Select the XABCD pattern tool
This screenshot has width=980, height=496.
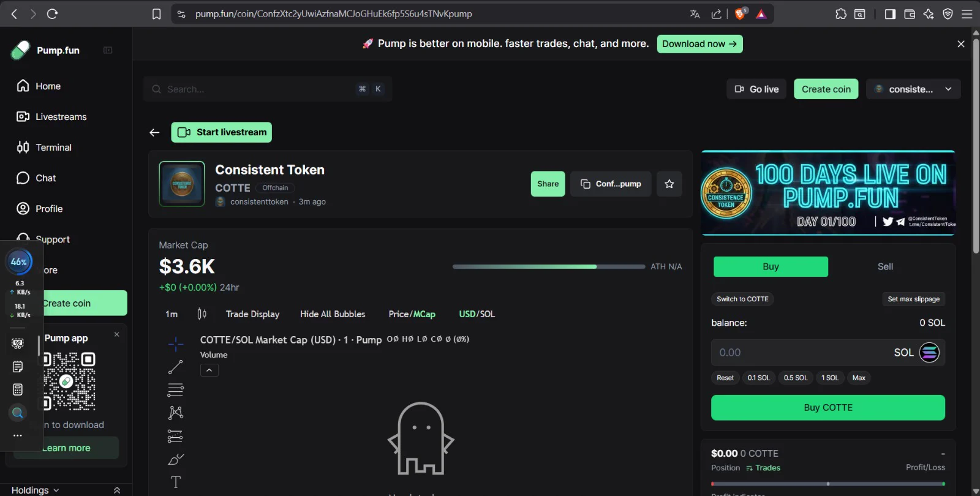point(176,413)
